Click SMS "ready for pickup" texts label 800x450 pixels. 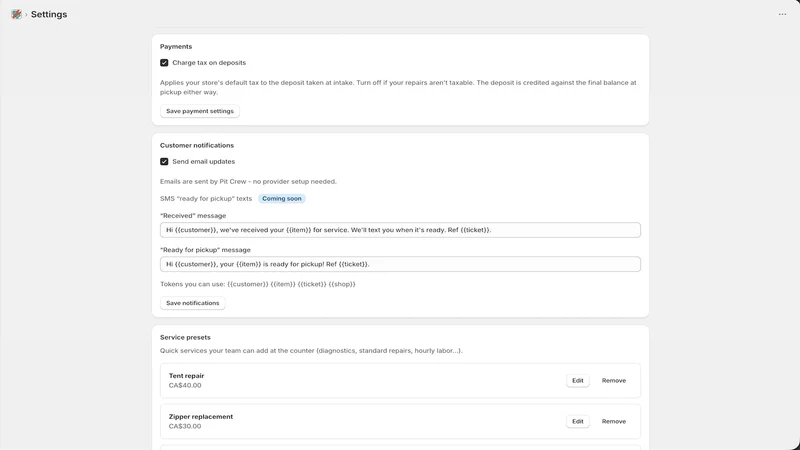[206, 198]
